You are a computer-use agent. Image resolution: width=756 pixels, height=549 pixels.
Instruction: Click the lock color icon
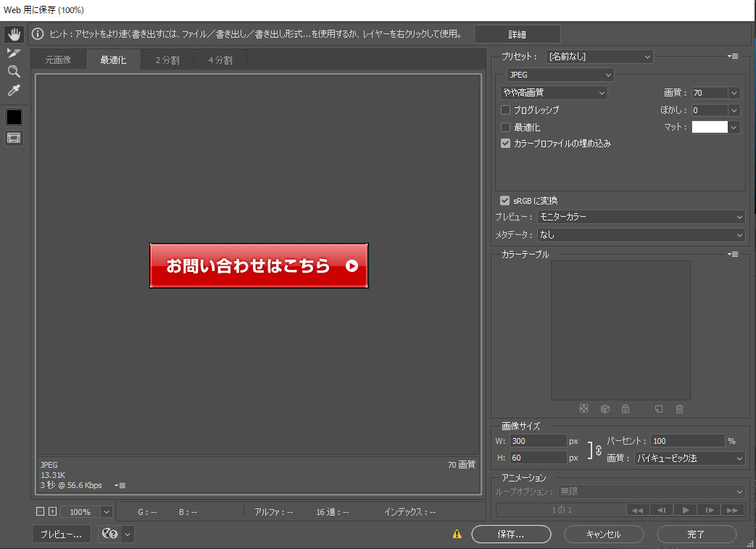tap(626, 408)
